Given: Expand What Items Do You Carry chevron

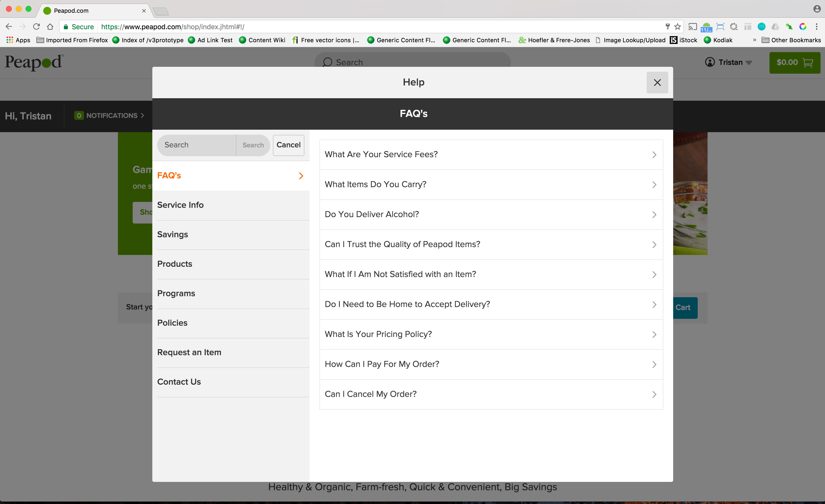Looking at the screenshot, I should (654, 184).
